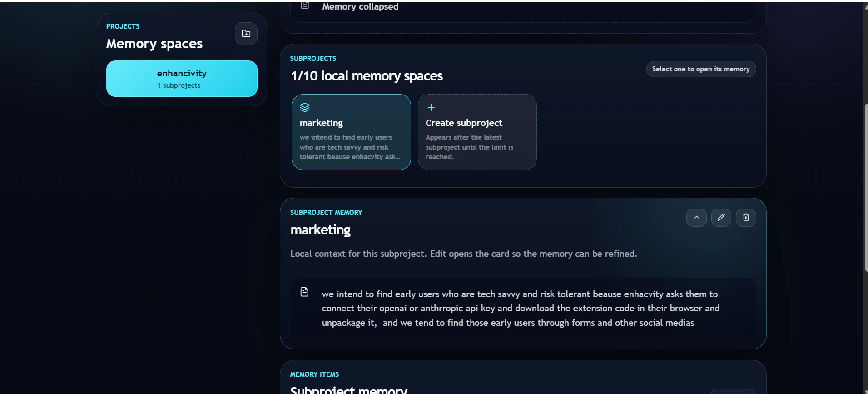The width and height of the screenshot is (868, 394).
Task: Select the enhancivity project card
Action: [x=182, y=79]
